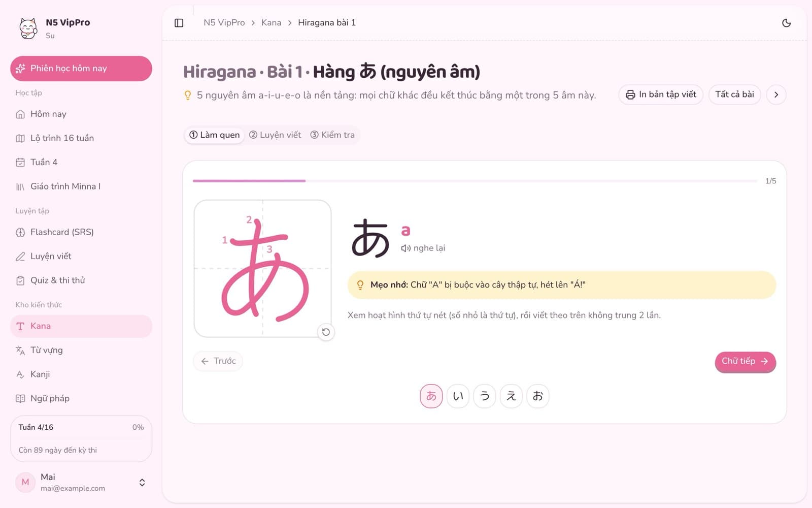This screenshot has height=508, width=812.
Task: Select the え character chip
Action: pyautogui.click(x=511, y=396)
